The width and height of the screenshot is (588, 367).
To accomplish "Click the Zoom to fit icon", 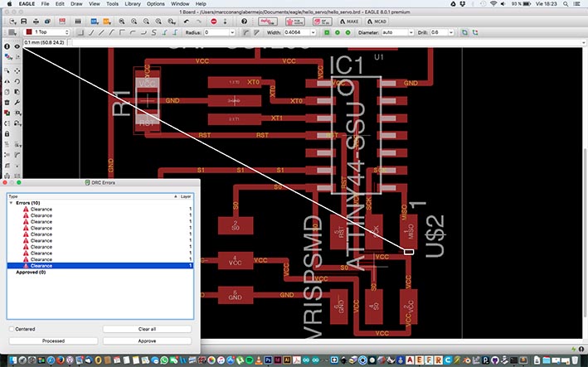I will pyautogui.click(x=122, y=22).
